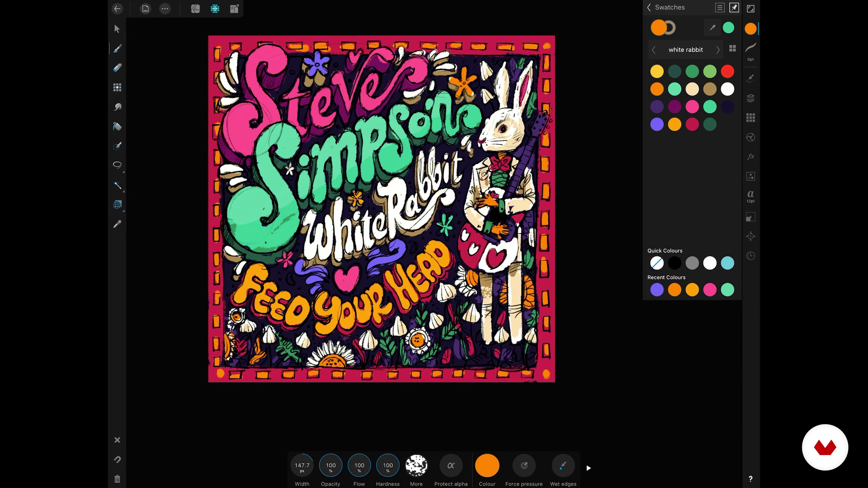Go to previous palette with left chevron
Viewport: 868px width, 488px height.
pyautogui.click(x=653, y=50)
